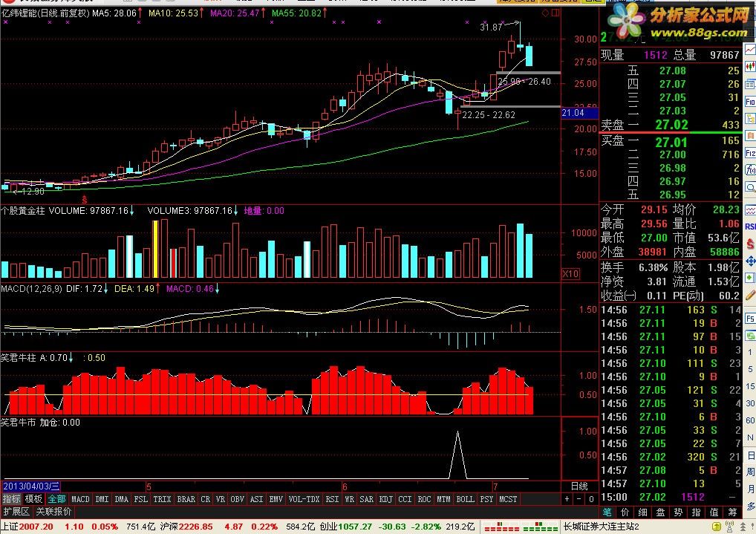Image resolution: width=756 pixels, height=534 pixels.
Task: Select the 全部 indicators tab
Action: [x=56, y=499]
